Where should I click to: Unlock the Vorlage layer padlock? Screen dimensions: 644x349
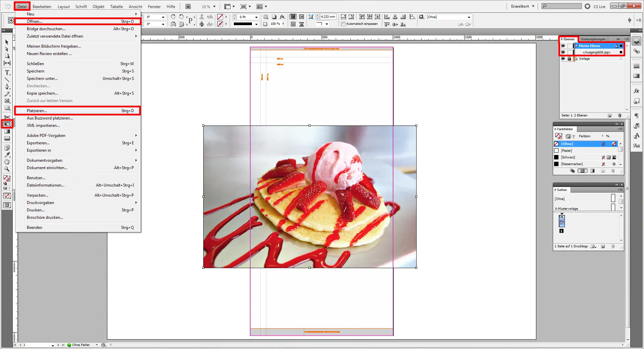pos(569,59)
